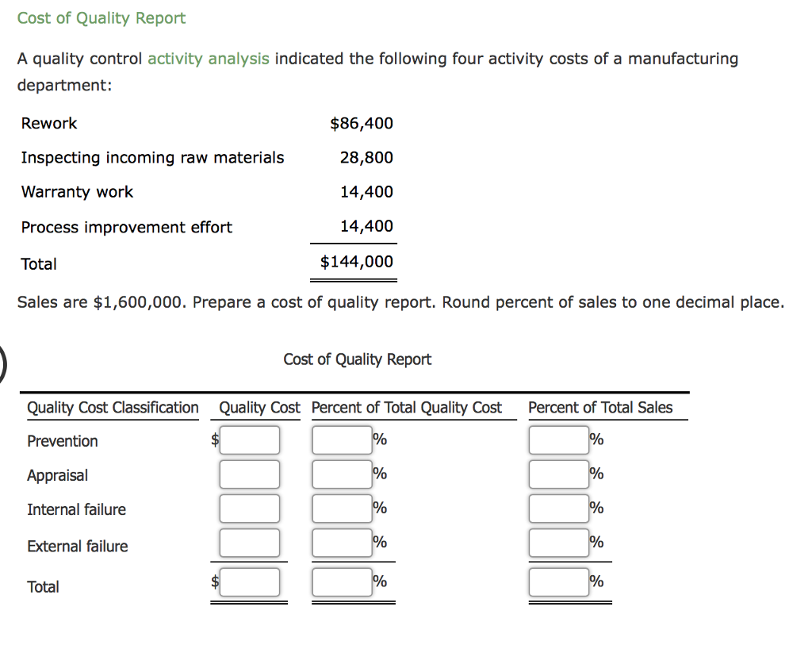This screenshot has height=645, width=812.
Task: Click the Prevention row label
Action: tap(62, 441)
